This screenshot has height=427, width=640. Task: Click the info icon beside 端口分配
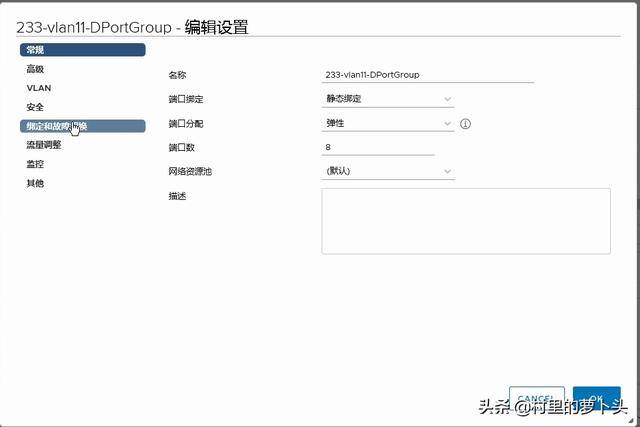pyautogui.click(x=465, y=124)
